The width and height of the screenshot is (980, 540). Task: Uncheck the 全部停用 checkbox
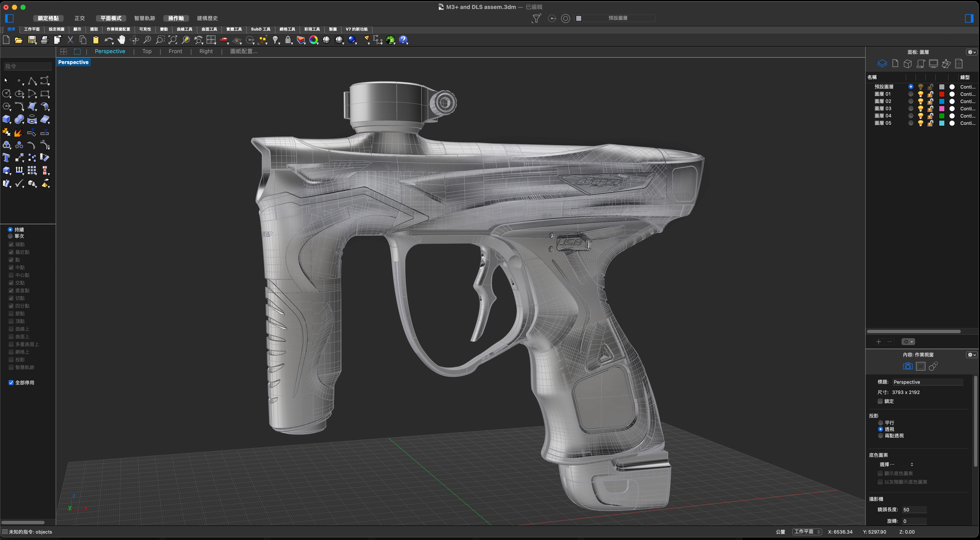pyautogui.click(x=11, y=382)
